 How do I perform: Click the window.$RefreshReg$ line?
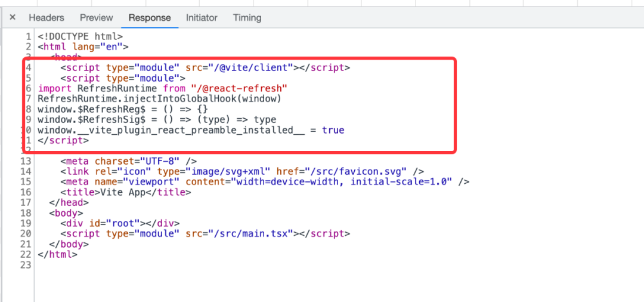tap(123, 109)
